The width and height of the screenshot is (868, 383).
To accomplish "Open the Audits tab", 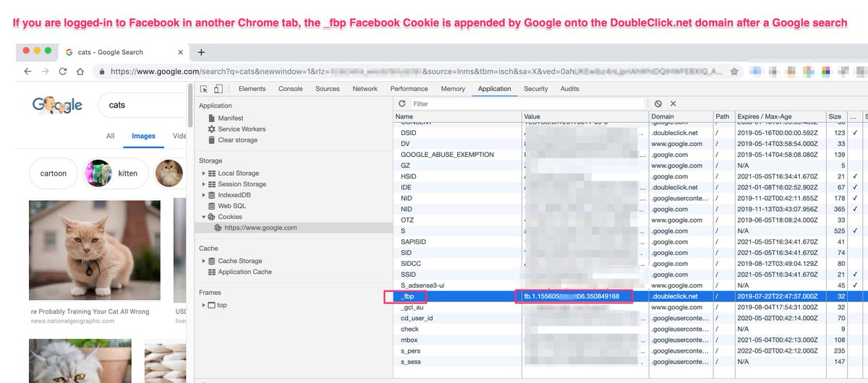I will [570, 89].
